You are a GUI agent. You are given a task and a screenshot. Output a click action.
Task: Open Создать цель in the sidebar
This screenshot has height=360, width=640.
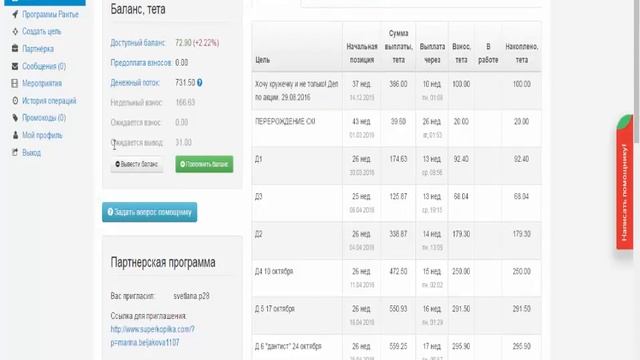(x=41, y=31)
